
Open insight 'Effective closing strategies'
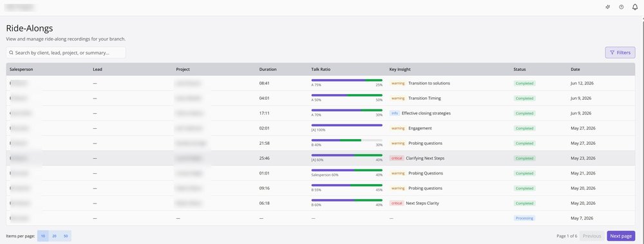[426, 113]
